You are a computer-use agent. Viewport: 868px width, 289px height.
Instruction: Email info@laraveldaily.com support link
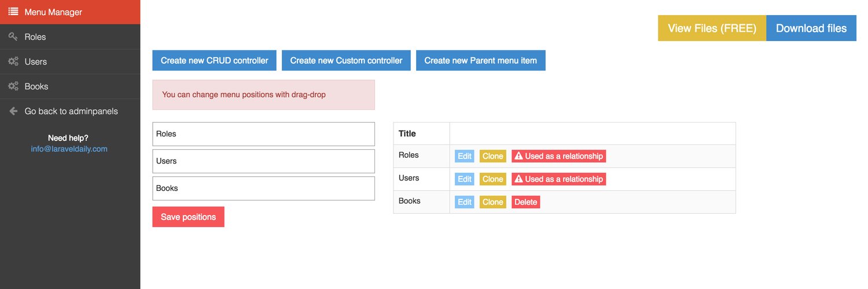click(x=69, y=149)
